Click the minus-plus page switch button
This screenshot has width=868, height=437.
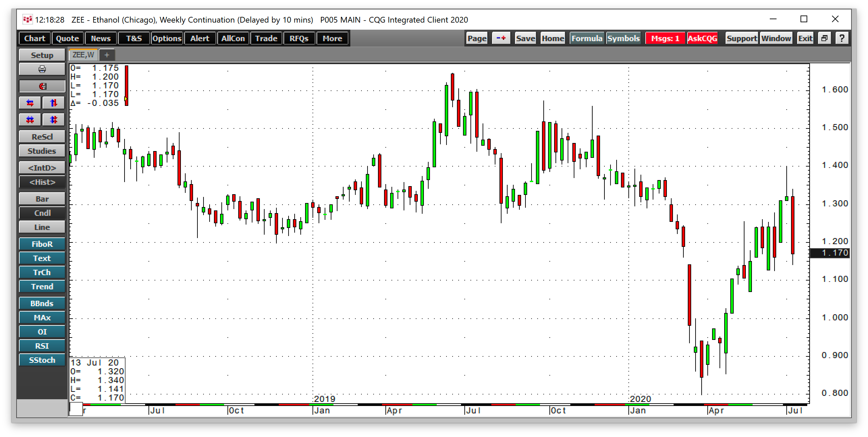pos(501,38)
